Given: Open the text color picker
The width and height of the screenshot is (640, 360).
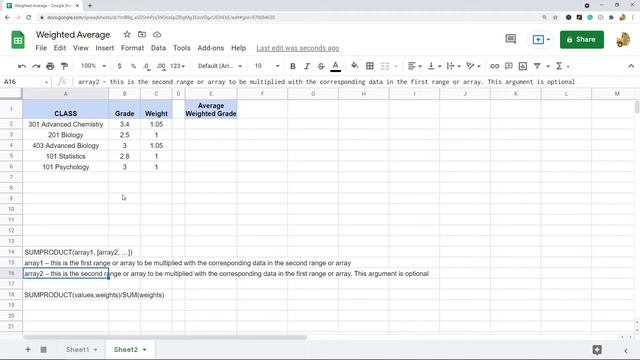Looking at the screenshot, I should [336, 66].
